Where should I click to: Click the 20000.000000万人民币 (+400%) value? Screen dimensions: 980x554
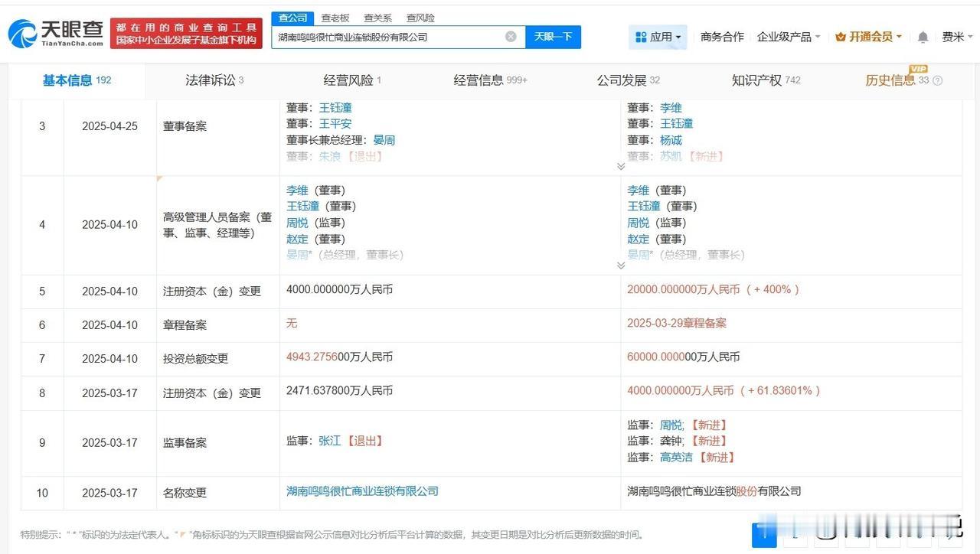[714, 289]
